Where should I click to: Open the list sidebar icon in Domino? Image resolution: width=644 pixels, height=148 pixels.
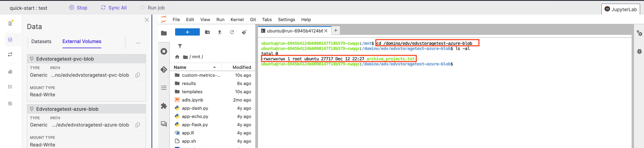(10, 87)
